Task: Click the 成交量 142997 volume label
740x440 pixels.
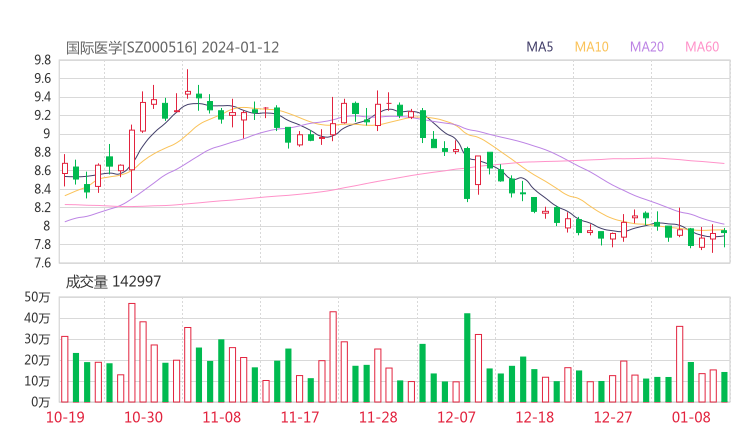Action: (x=113, y=282)
